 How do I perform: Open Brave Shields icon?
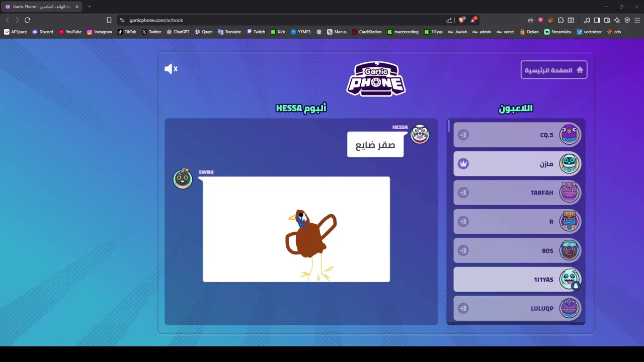(x=461, y=20)
